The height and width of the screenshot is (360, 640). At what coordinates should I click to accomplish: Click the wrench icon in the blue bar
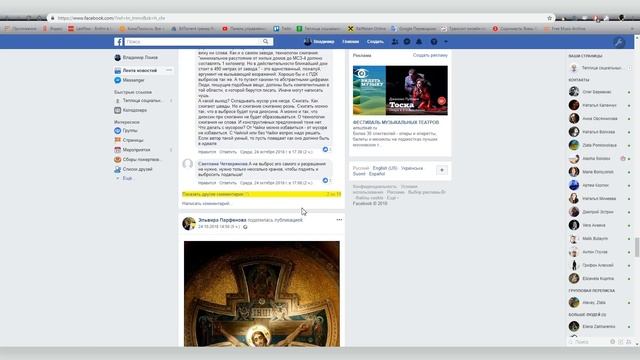619,42
